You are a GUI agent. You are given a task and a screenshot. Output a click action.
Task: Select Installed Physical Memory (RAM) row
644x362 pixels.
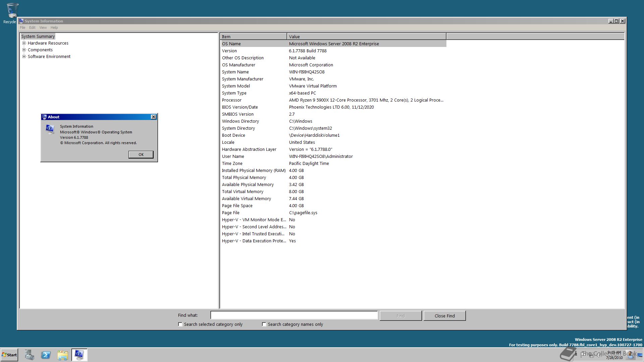coord(333,171)
